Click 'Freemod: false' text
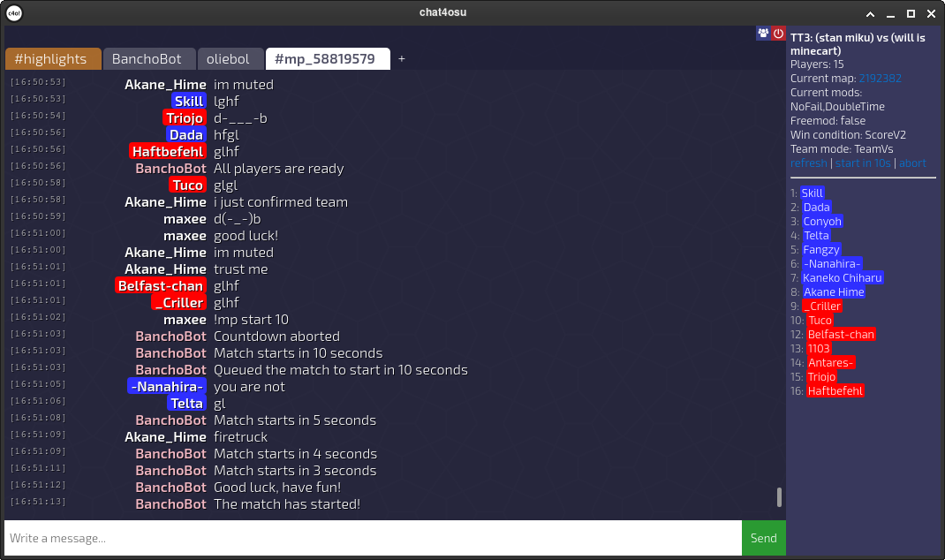The width and height of the screenshot is (945, 560). pyautogui.click(x=828, y=120)
